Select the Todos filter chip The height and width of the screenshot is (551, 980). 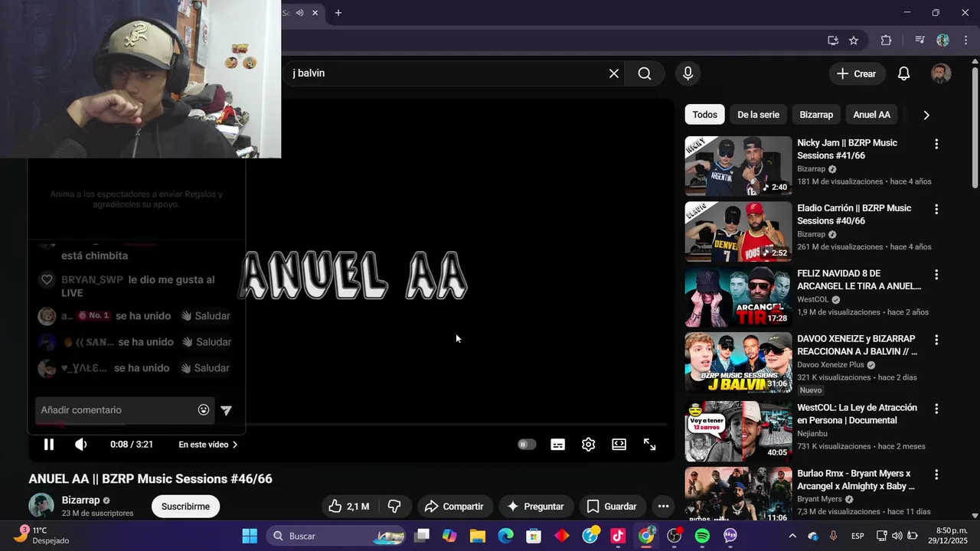[x=704, y=115]
